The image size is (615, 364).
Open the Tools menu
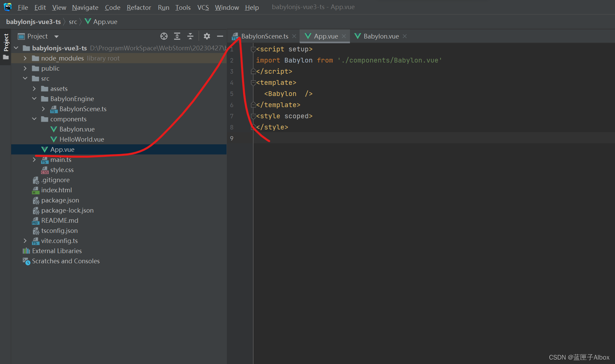(183, 7)
